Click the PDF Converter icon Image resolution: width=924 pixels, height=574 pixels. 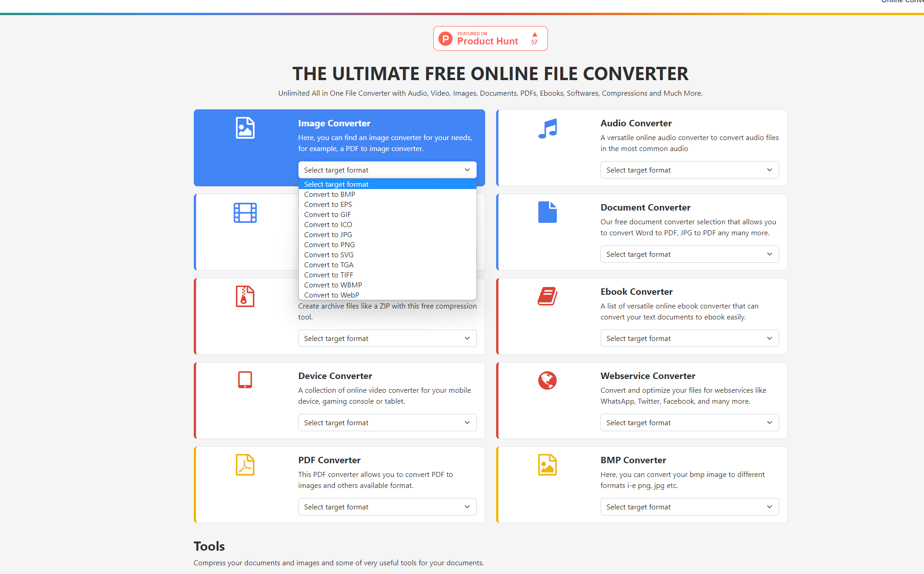click(245, 465)
